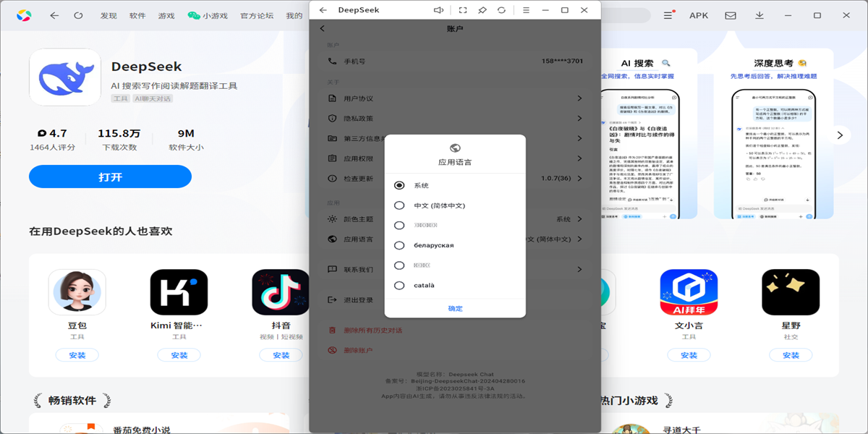Go back from the 账户 page
The height and width of the screenshot is (434, 868).
pos(321,27)
